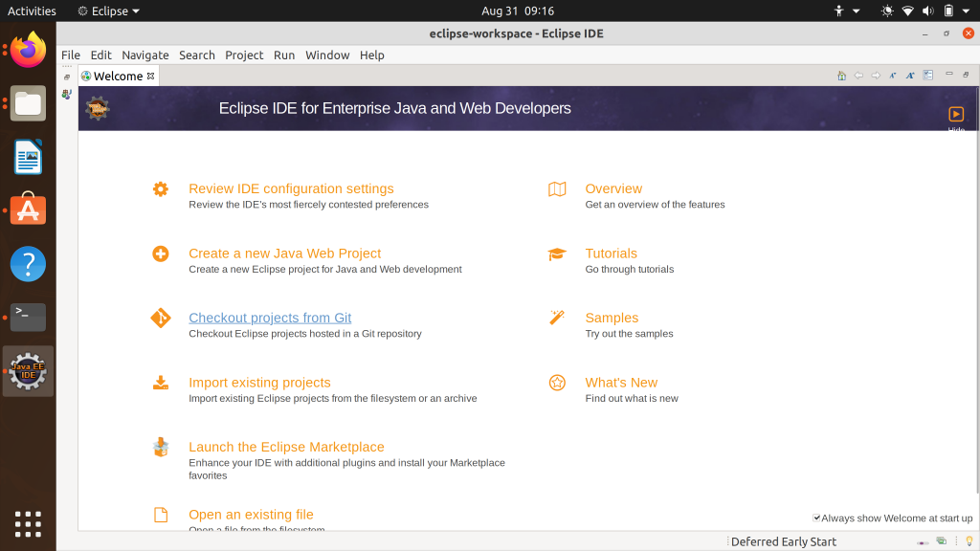Open notifications via the lightbulb status icon
This screenshot has width=980, height=551.
pos(969,542)
